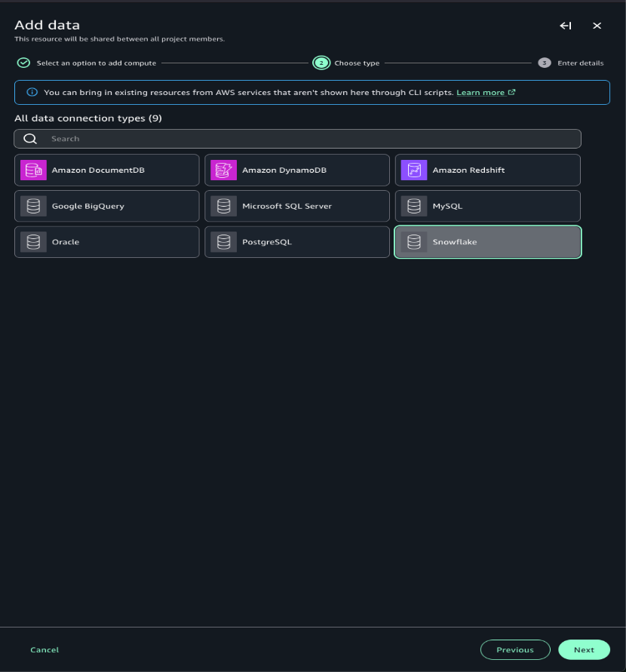The width and height of the screenshot is (626, 672).
Task: Select the Amazon DynamoDB label
Action: pos(284,170)
